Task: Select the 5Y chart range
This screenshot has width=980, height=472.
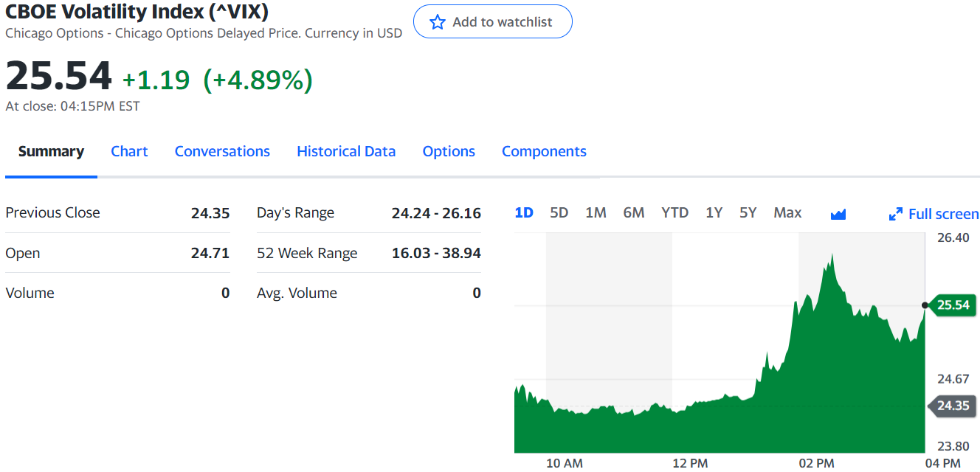Action: click(x=748, y=213)
